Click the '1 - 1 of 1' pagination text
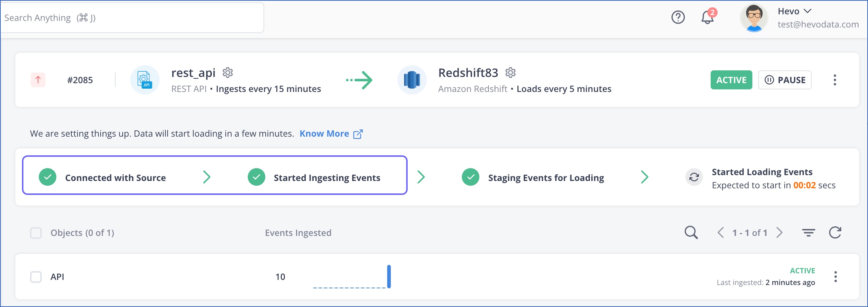The width and height of the screenshot is (868, 307). point(750,233)
